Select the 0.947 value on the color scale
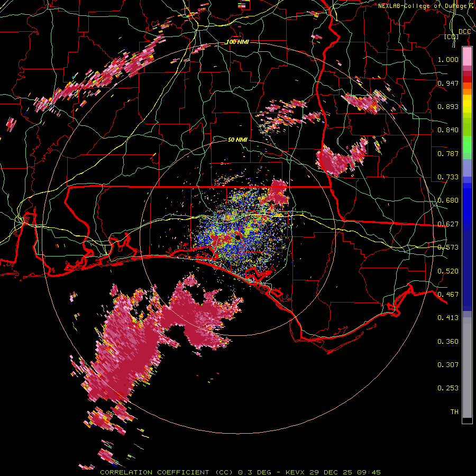The width and height of the screenshot is (476, 476). tap(448, 83)
